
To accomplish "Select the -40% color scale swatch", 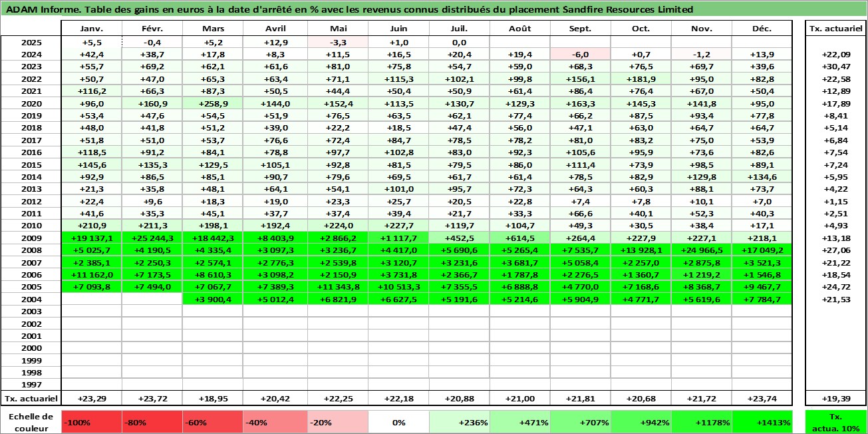I will point(273,422).
